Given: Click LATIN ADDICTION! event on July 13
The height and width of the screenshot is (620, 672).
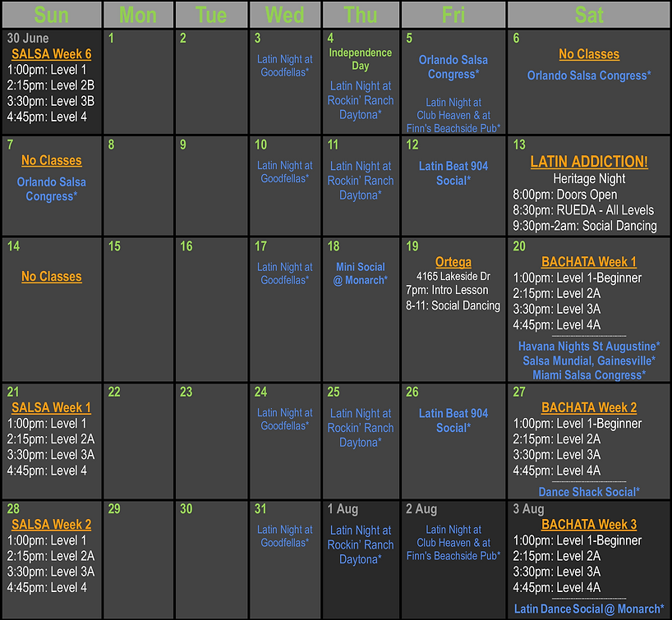Looking at the screenshot, I should click(x=588, y=163).
